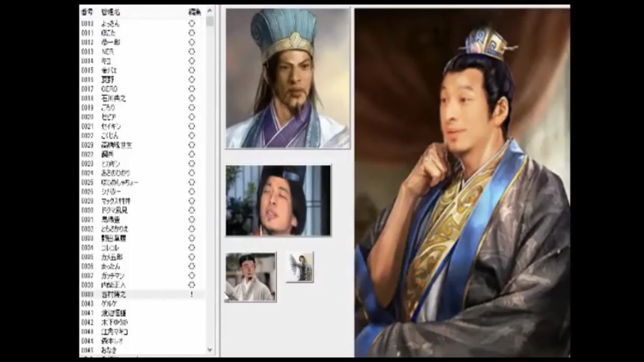
Task: Select list row 0013 NER
Action: coord(143,51)
